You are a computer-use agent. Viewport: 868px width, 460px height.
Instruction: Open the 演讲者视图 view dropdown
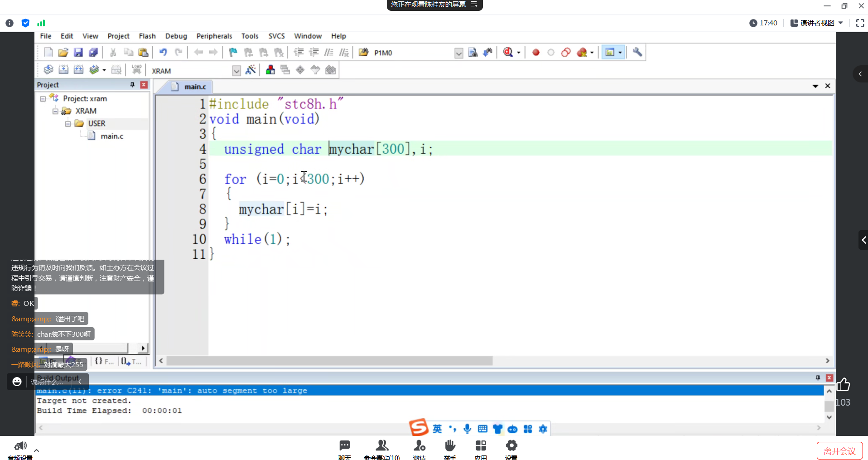point(817,23)
